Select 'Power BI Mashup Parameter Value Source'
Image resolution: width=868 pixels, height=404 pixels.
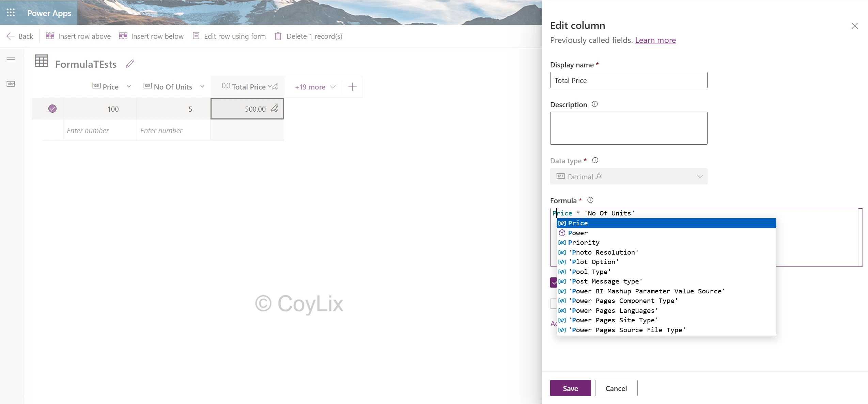pyautogui.click(x=666, y=291)
